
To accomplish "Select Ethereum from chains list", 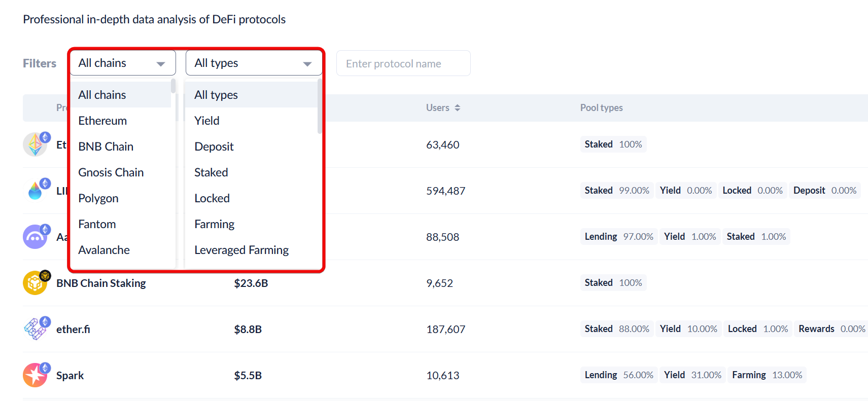I will tap(102, 121).
